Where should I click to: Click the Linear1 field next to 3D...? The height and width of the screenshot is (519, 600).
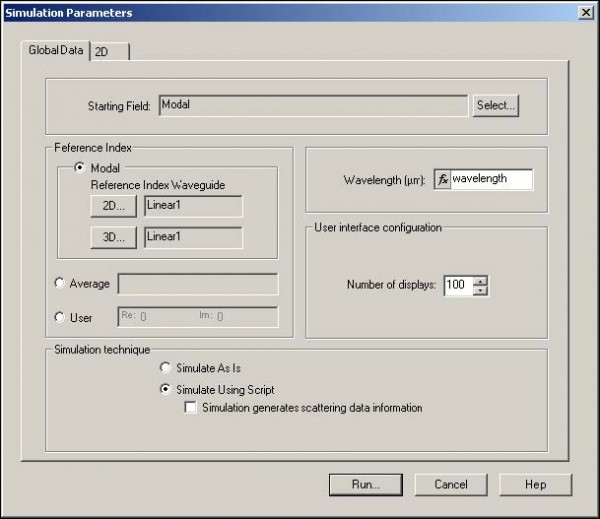[193, 237]
